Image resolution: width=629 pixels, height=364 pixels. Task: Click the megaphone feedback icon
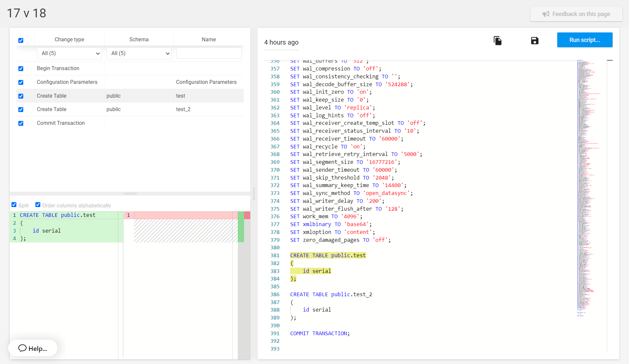545,14
